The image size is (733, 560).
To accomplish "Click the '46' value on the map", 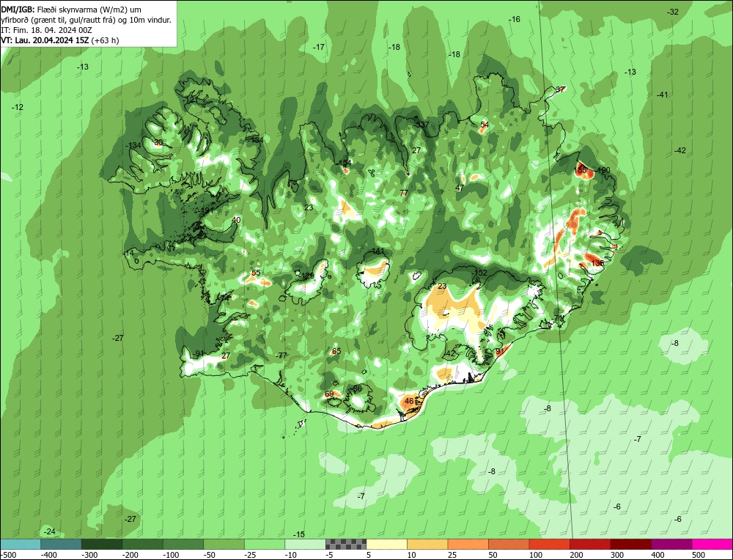I will pos(409,401).
